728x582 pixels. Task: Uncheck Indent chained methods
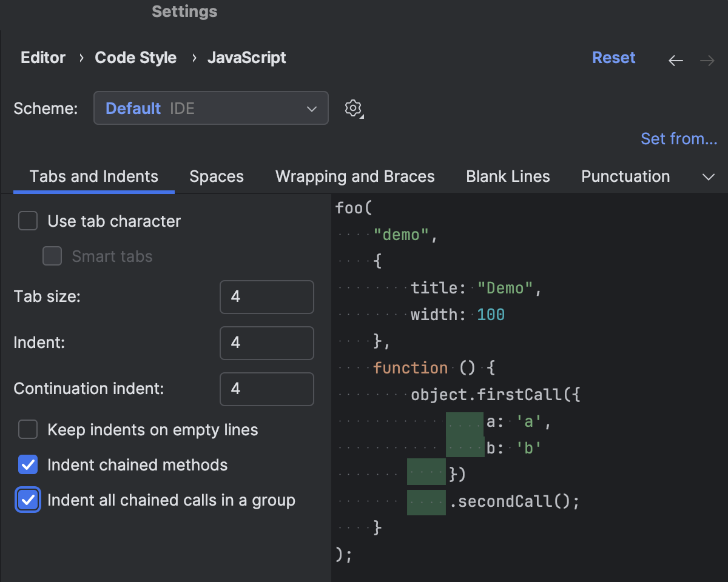[x=28, y=464]
